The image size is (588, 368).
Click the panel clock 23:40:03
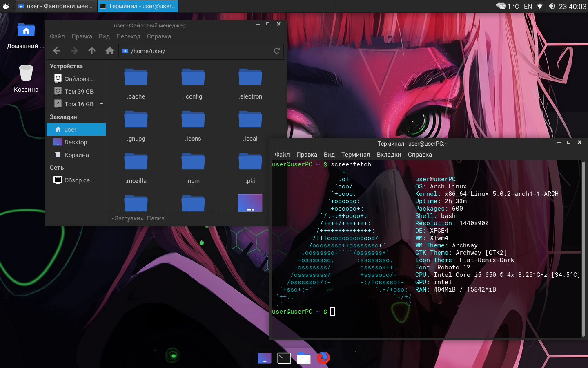coord(572,7)
